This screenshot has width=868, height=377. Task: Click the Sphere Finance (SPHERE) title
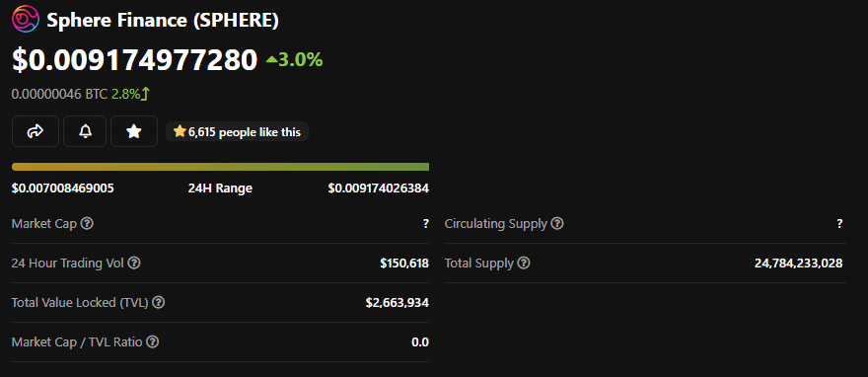(x=163, y=21)
